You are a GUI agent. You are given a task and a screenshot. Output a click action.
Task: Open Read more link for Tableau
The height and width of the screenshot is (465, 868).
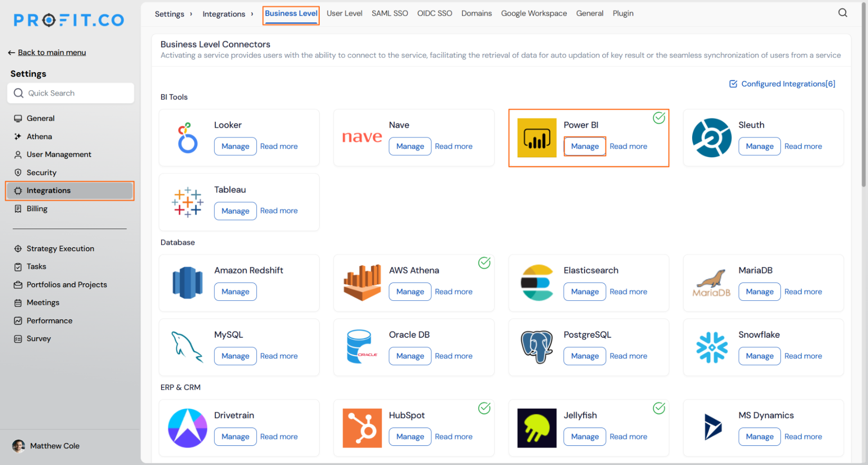(279, 211)
